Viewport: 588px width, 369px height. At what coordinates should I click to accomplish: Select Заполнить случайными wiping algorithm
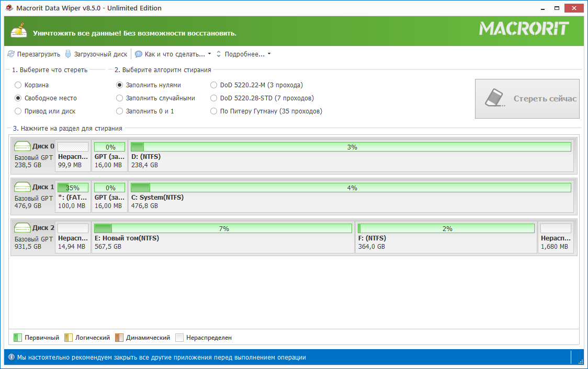[x=120, y=98]
